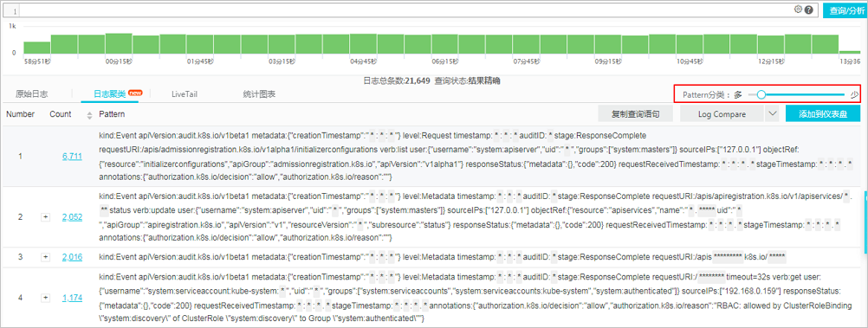Expand pattern row 2 plus icon
The height and width of the screenshot is (328, 868).
point(45,217)
